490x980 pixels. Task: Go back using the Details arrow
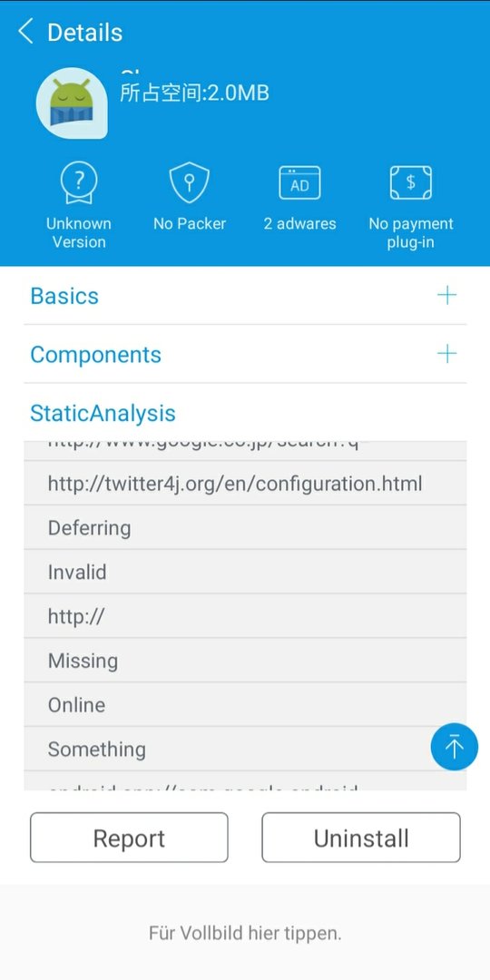coord(25,31)
